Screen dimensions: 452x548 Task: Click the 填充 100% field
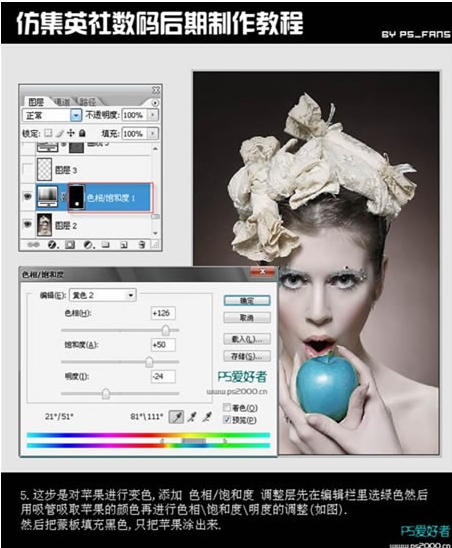(x=135, y=134)
